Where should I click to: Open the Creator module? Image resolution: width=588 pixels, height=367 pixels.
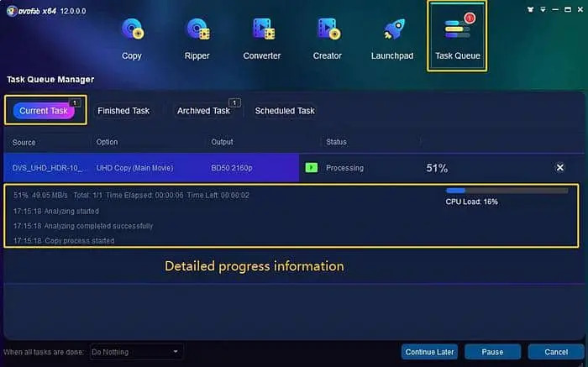(x=328, y=39)
